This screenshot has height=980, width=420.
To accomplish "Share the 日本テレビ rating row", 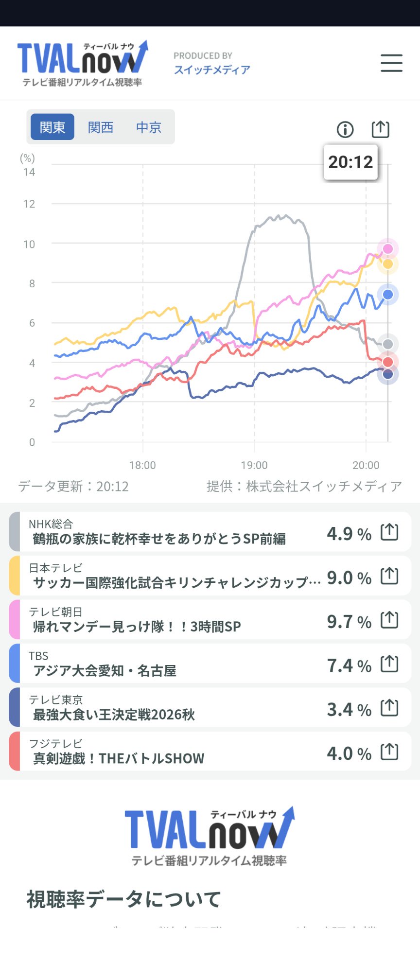I will click(389, 576).
